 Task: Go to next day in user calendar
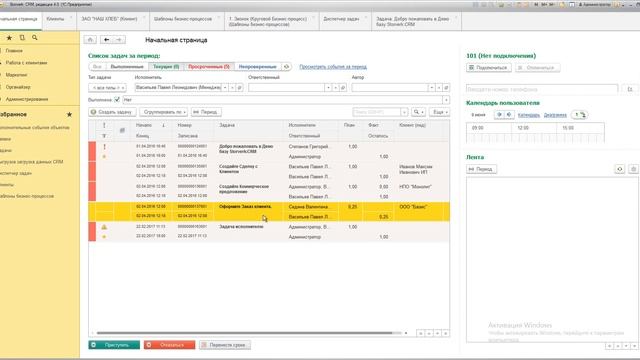pyautogui.click(x=509, y=115)
